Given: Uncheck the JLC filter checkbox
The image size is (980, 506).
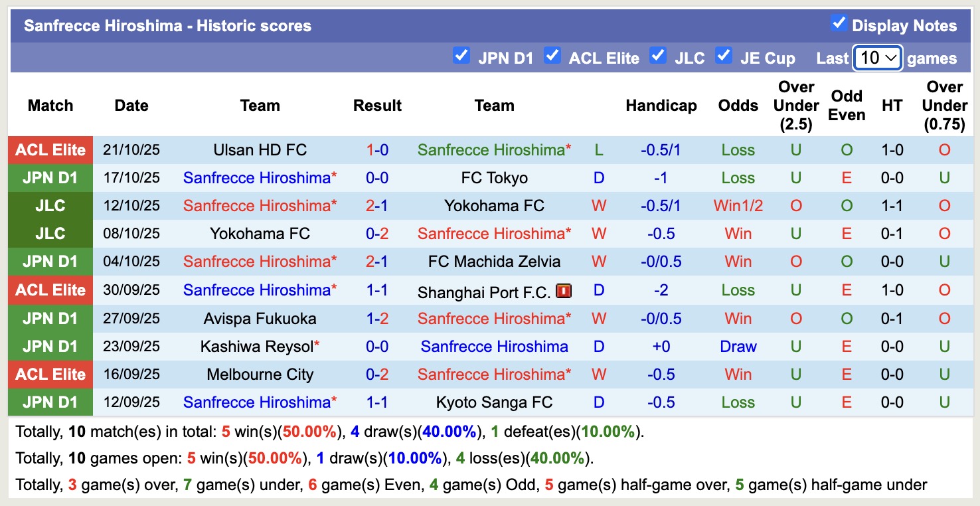Looking at the screenshot, I should 658,56.
